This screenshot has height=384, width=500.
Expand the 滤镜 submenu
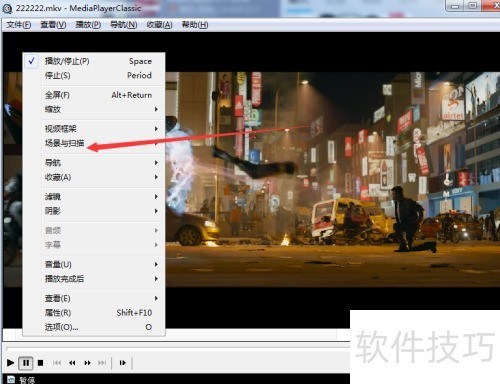click(94, 197)
